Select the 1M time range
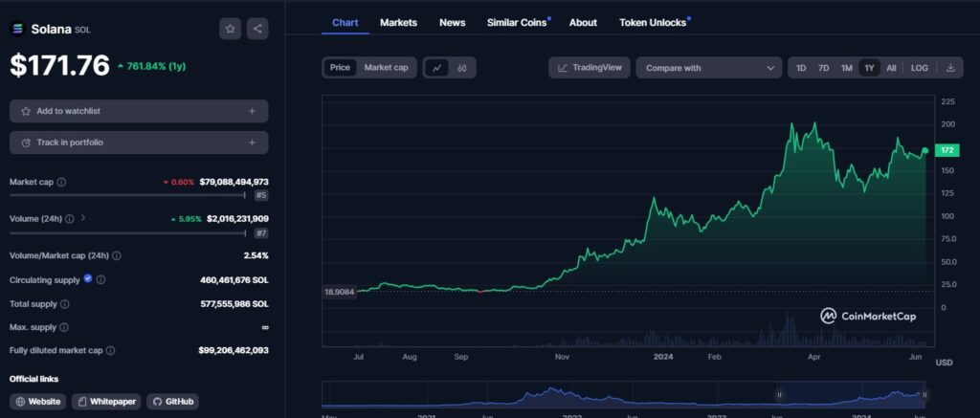980x418 pixels. coord(846,68)
